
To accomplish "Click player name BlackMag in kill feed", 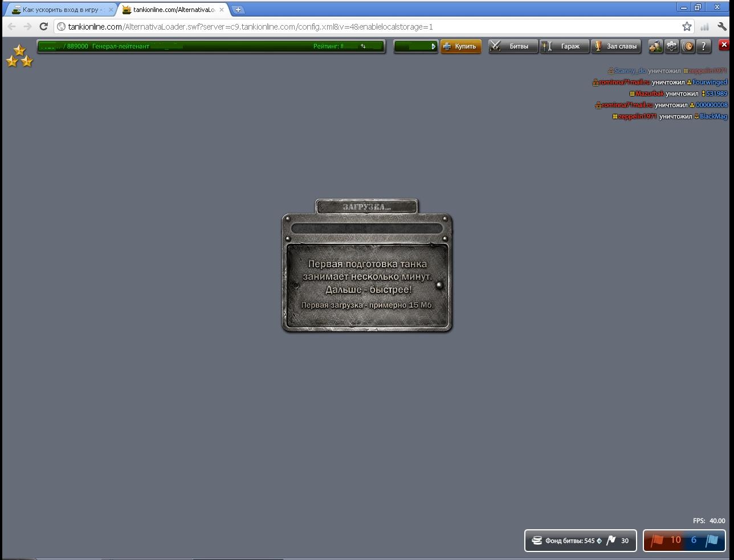I will (713, 116).
